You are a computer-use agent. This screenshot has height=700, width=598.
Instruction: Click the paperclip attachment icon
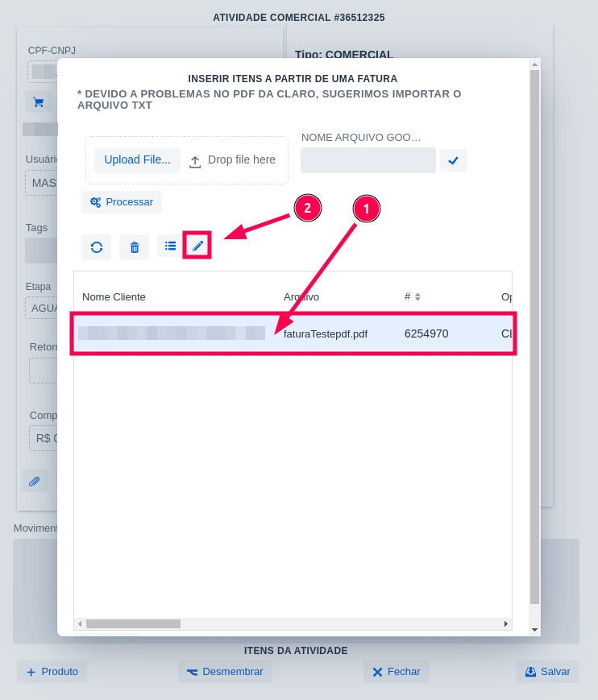34,481
